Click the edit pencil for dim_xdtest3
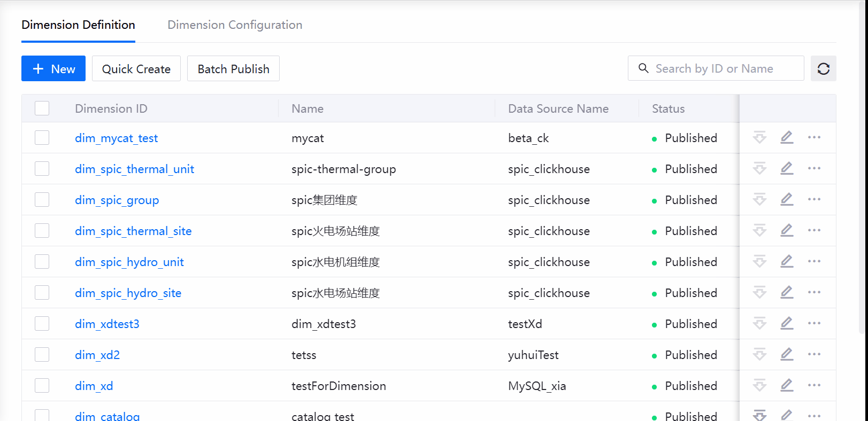This screenshot has width=868, height=421. 787,323
